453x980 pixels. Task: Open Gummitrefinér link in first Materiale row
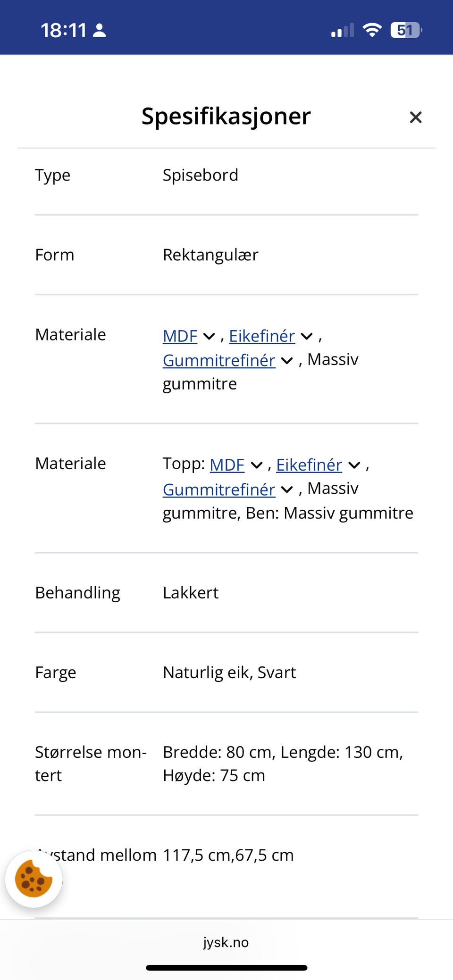coord(219,360)
